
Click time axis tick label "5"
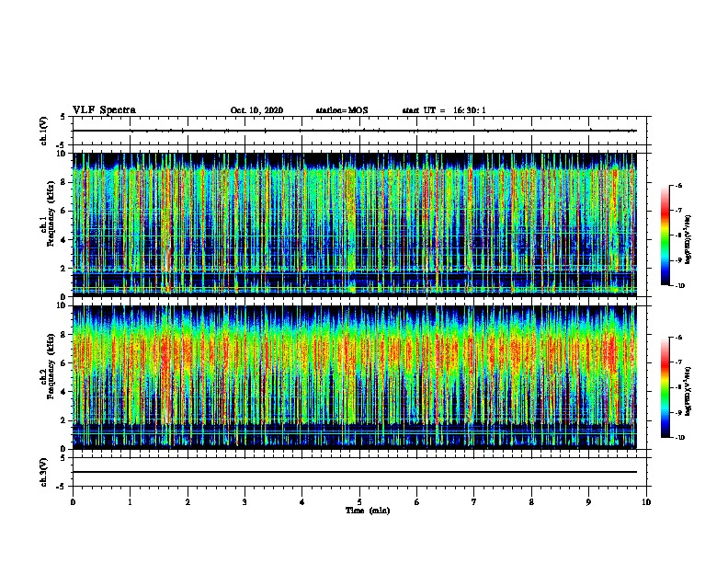(x=359, y=501)
